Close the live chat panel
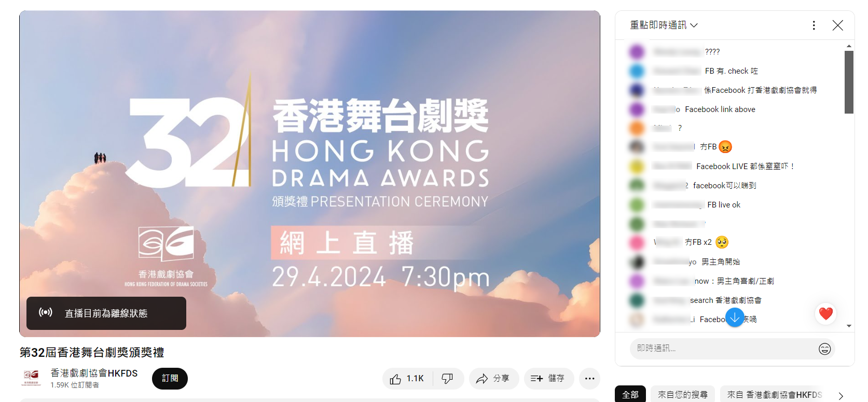Screen dimensions: 868x402 tap(837, 25)
